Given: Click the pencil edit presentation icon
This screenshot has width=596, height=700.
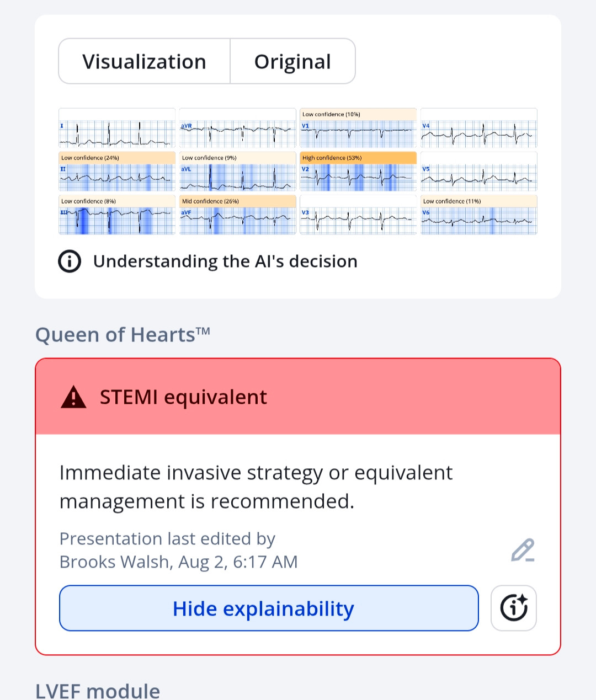Looking at the screenshot, I should tap(523, 550).
